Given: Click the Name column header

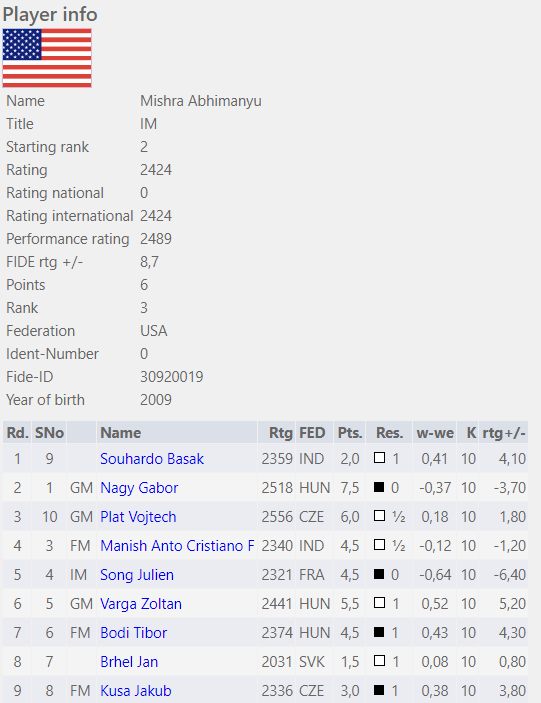Looking at the screenshot, I should coord(121,433).
